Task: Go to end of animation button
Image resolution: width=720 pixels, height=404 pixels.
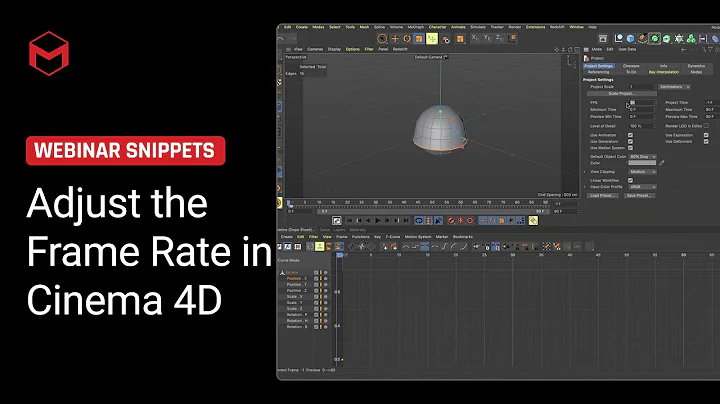Action: (406, 221)
